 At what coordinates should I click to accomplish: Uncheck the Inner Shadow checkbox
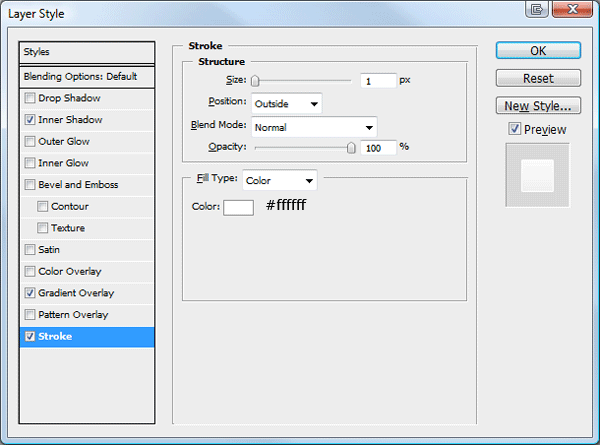[30, 120]
